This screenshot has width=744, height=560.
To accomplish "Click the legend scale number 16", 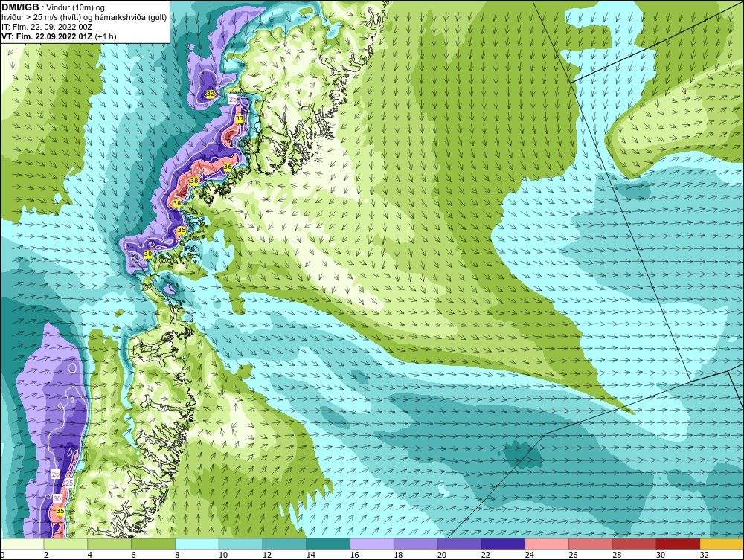I will coord(354,555).
